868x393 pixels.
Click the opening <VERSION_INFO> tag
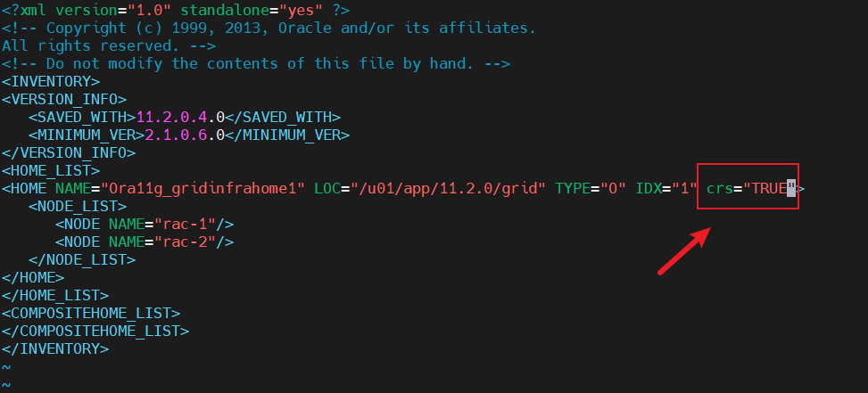pos(64,100)
